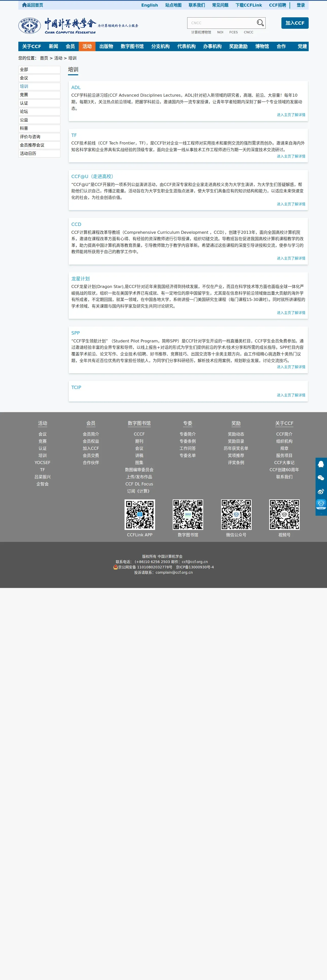
Task: Click 进入主页了解详情 in the ADL card
Action: pyautogui.click(x=291, y=115)
